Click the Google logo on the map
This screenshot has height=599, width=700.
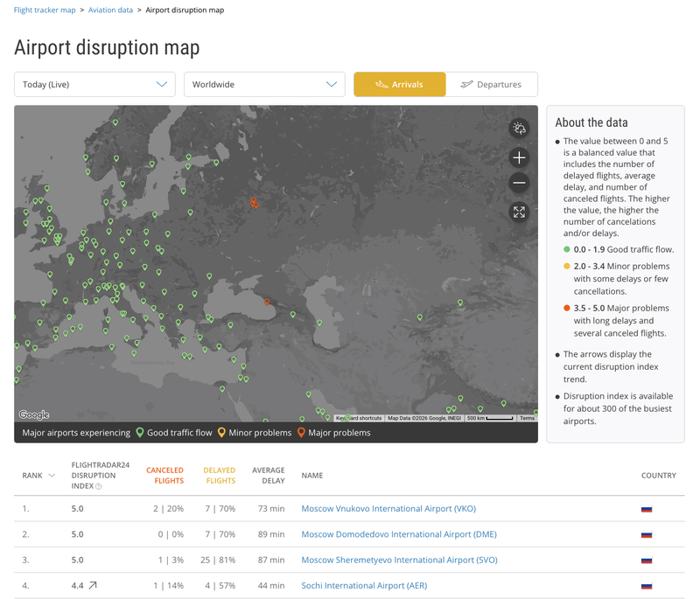pos(34,414)
